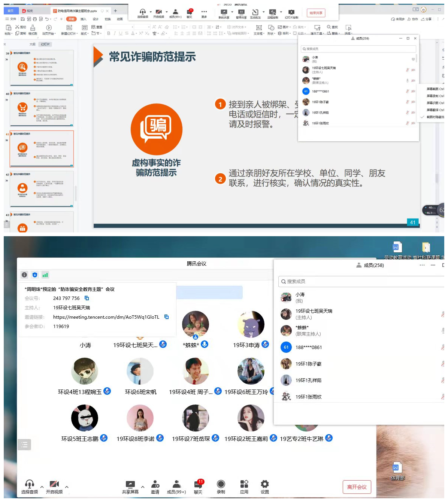Screen dimensions: 448x502
Task: Click the blue security shield icon
Action: click(x=35, y=275)
